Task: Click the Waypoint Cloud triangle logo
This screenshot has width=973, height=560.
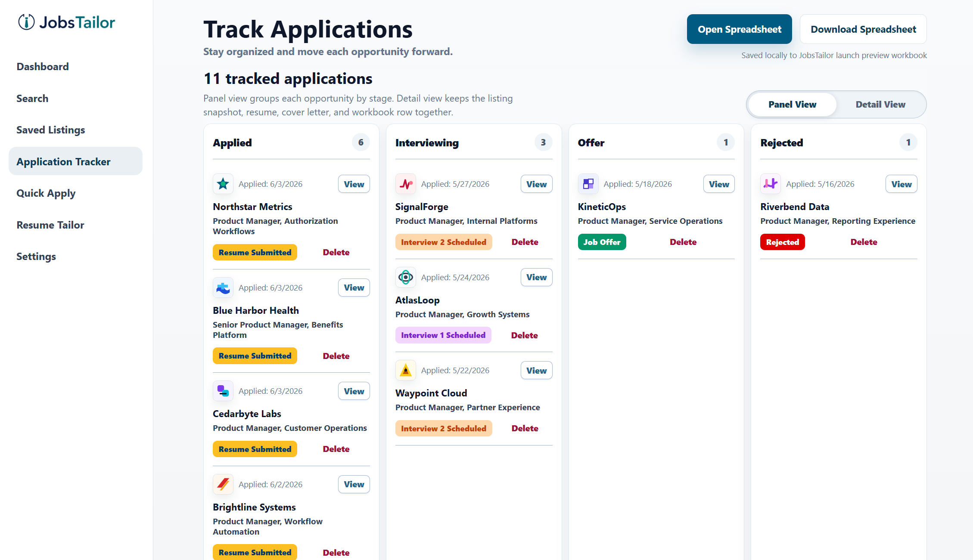Action: pos(406,370)
